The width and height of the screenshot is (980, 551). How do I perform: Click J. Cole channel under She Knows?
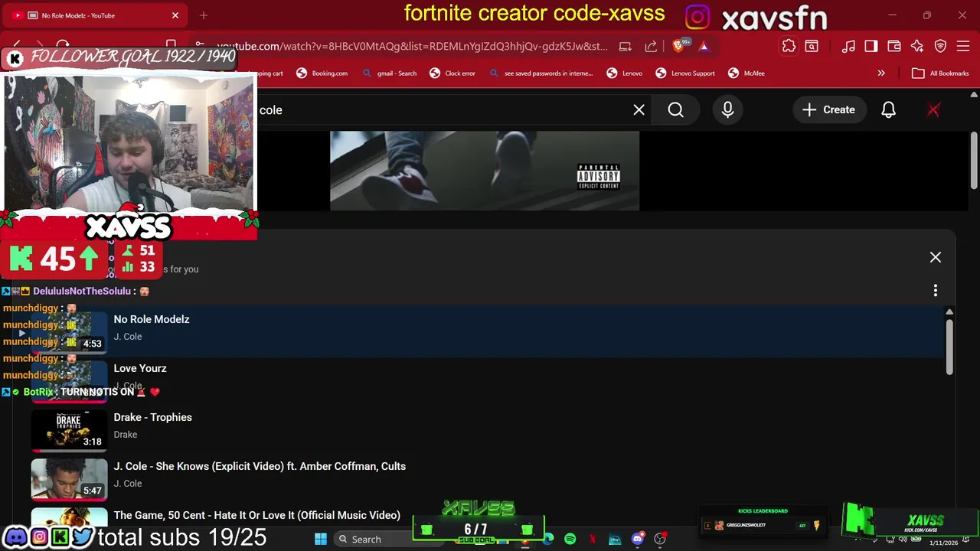[x=128, y=484]
